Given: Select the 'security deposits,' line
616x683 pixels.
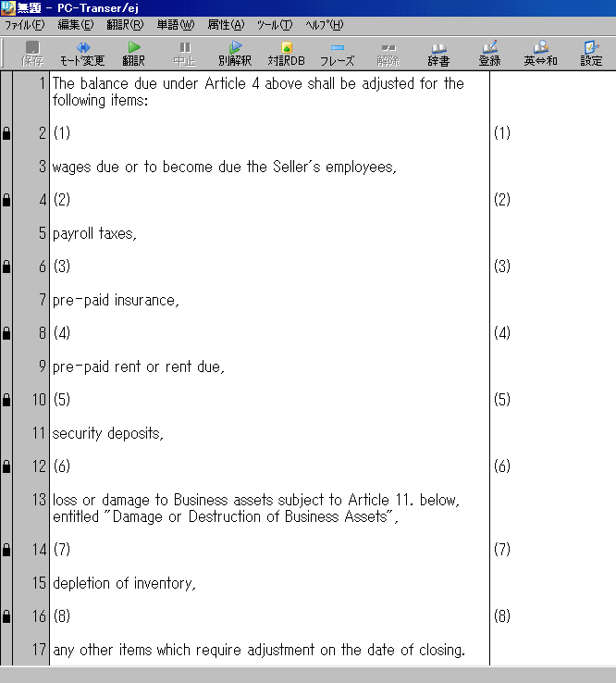Looking at the screenshot, I should 108,433.
